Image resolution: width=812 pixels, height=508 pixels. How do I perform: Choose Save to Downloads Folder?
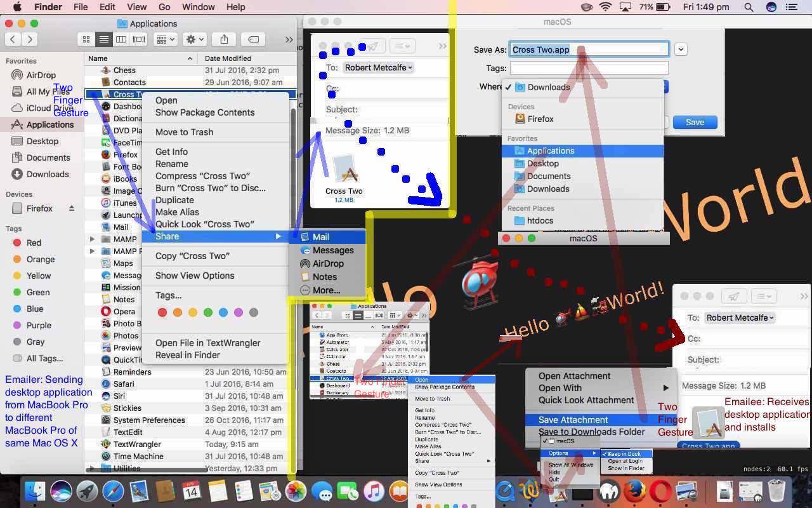591,432
